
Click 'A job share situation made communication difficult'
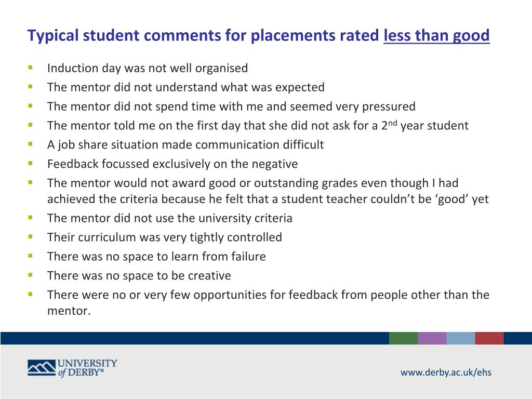tap(185, 145)
